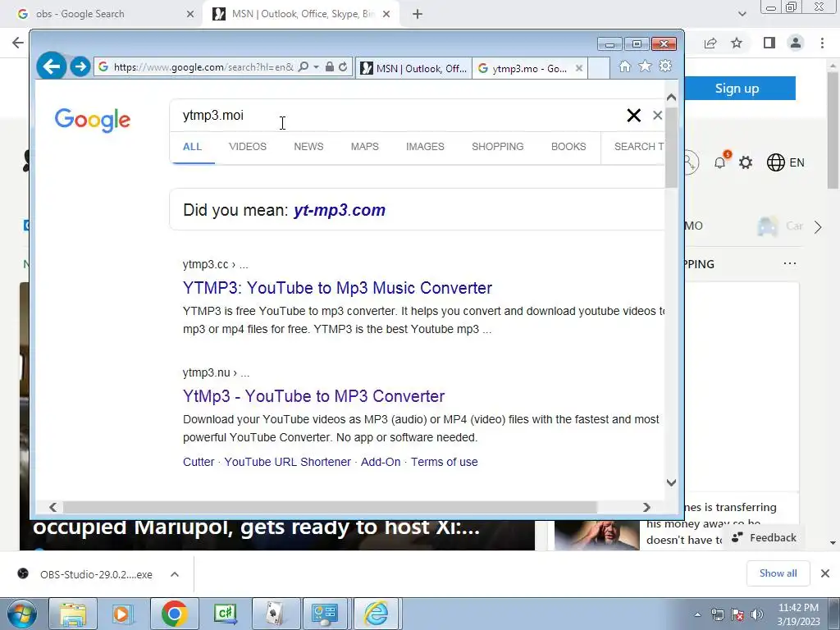840x630 pixels.
Task: Open MSN settings gear
Action: 746,162
